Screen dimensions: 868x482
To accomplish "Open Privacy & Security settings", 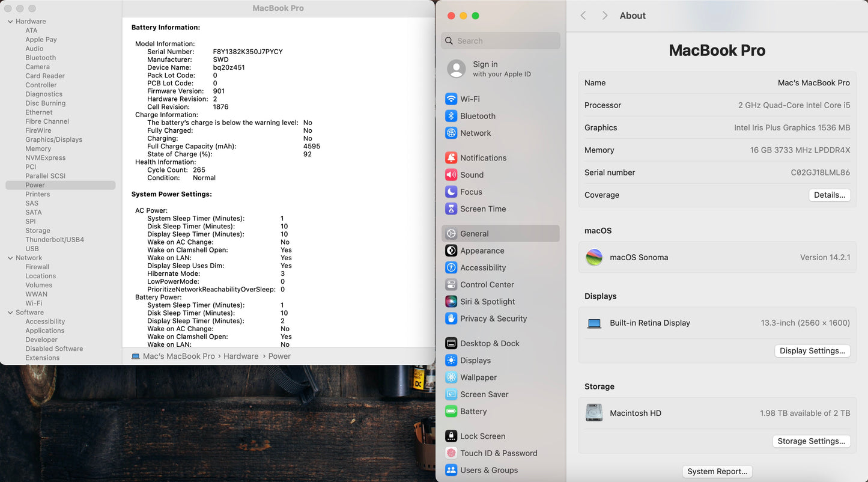I will 493,319.
